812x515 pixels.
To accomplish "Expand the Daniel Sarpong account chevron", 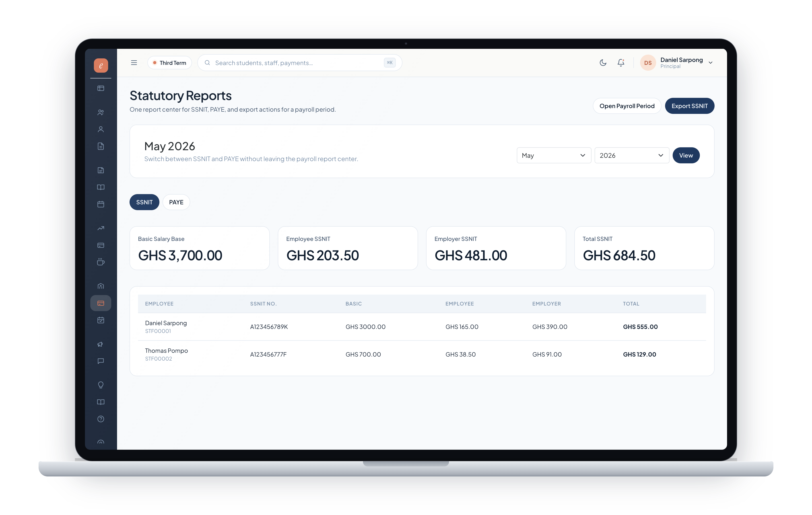I will tap(711, 63).
